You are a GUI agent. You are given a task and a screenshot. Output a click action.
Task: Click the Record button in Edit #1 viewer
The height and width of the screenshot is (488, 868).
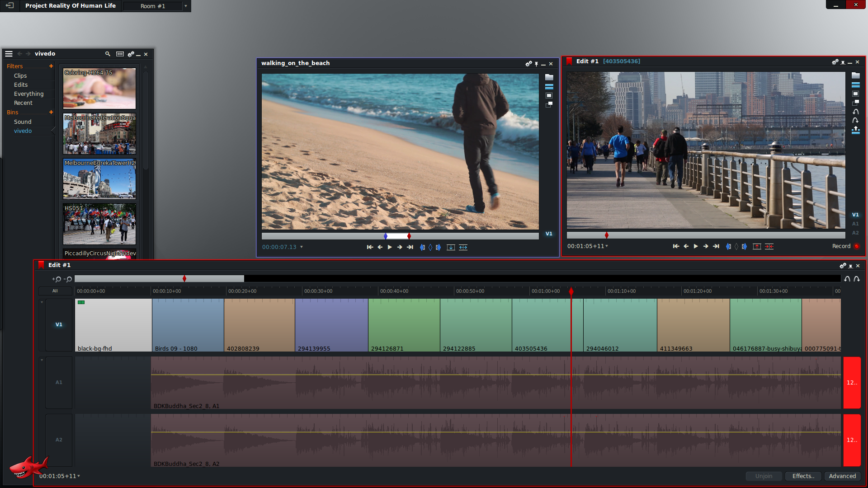[856, 246]
